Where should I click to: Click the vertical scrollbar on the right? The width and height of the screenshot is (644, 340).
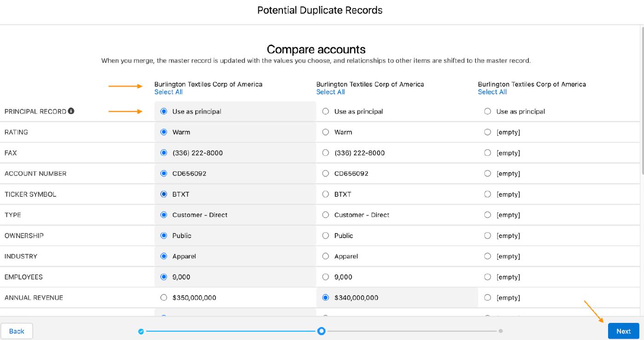(642, 101)
